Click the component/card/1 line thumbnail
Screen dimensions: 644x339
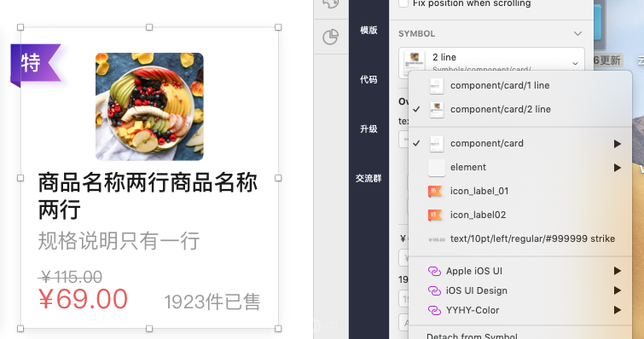437,86
